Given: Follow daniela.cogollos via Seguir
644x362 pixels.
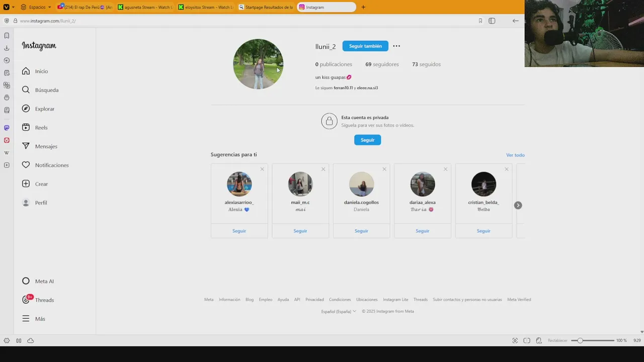Looking at the screenshot, I should tap(361, 231).
